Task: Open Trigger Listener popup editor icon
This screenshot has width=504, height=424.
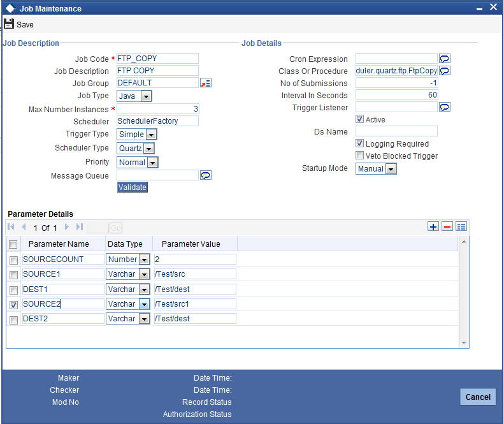Action: (445, 107)
